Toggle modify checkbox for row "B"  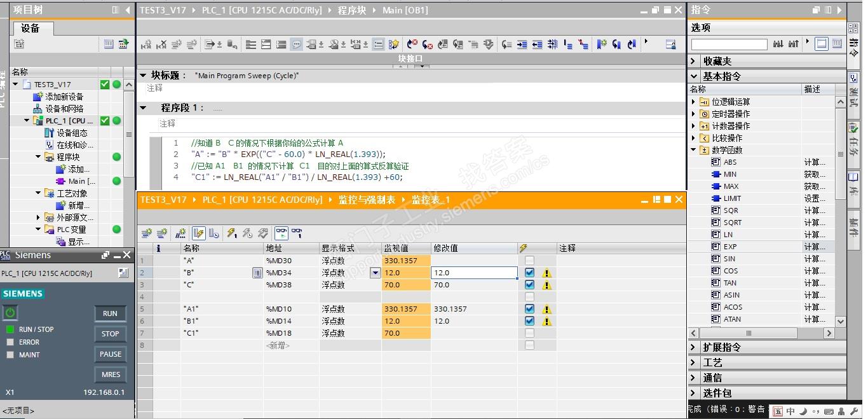(x=529, y=273)
